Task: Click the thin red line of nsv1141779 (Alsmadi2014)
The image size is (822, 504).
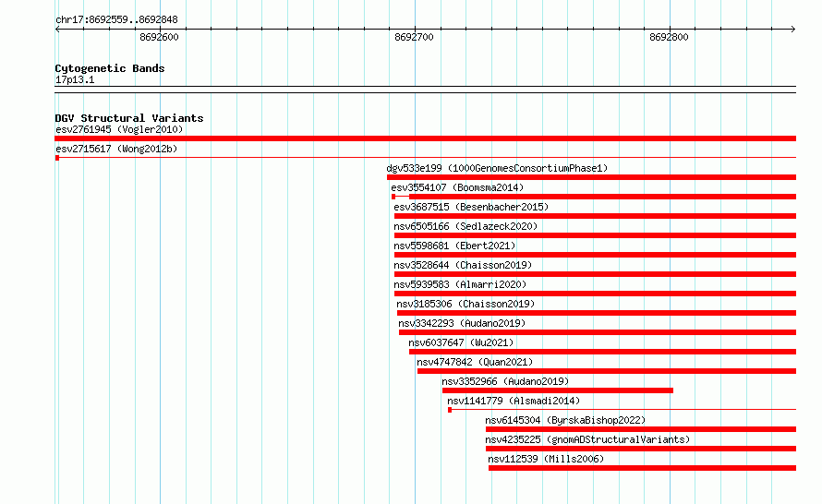Action: tap(623, 409)
